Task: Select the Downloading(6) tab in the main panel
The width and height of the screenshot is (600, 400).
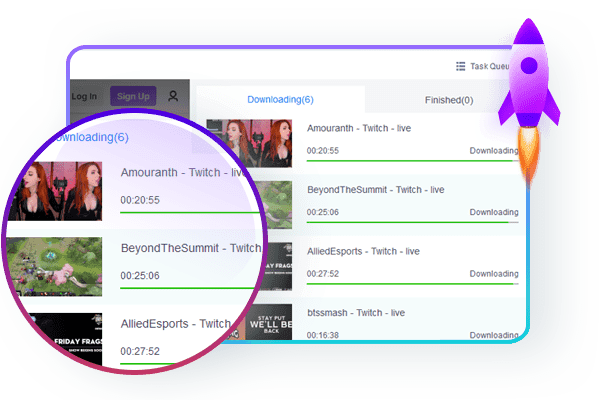Action: [280, 100]
